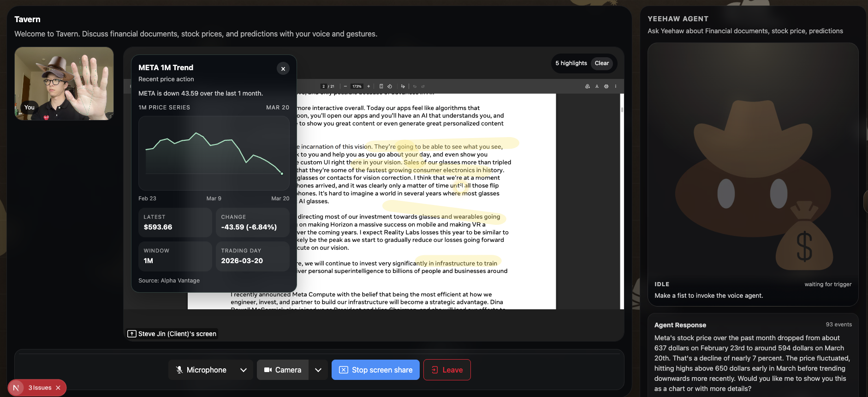Click the screen icon in Stop screen share
This screenshot has width=868, height=397.
point(344,370)
